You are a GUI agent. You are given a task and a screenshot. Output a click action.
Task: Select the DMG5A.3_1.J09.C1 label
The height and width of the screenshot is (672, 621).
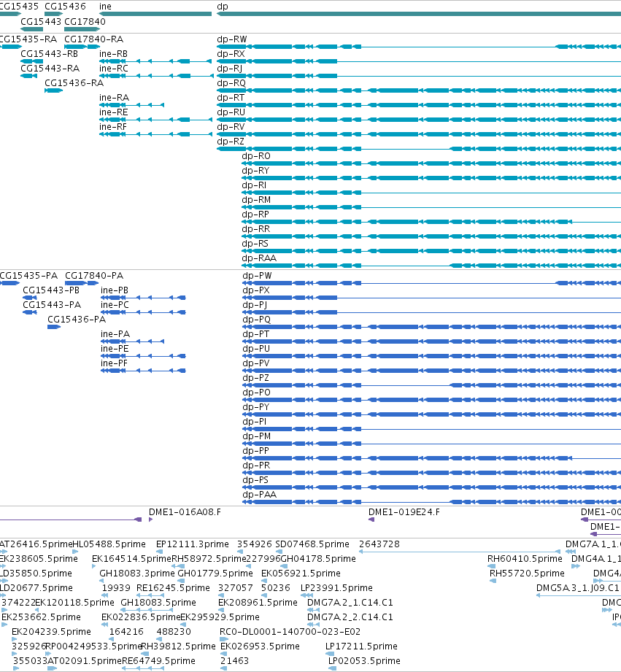[578, 587]
